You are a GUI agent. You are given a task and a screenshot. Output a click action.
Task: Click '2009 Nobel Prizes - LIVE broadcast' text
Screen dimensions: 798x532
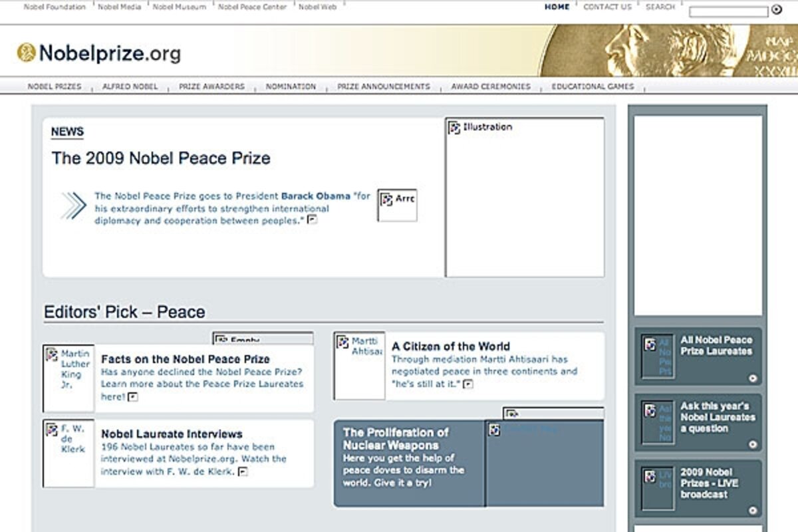(x=709, y=483)
